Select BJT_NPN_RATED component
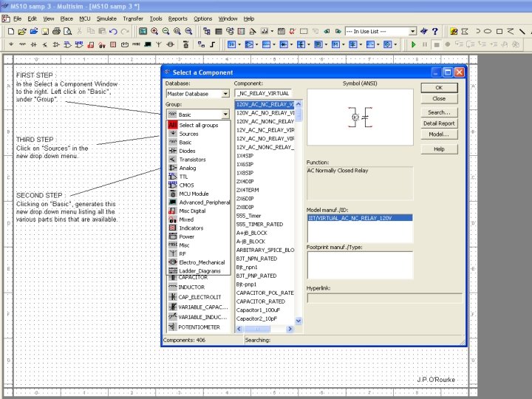 (x=265, y=259)
